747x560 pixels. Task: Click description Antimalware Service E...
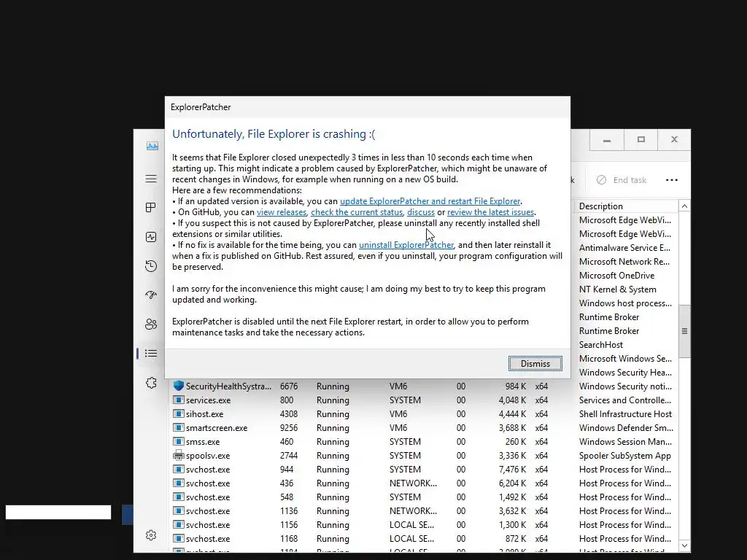click(624, 248)
